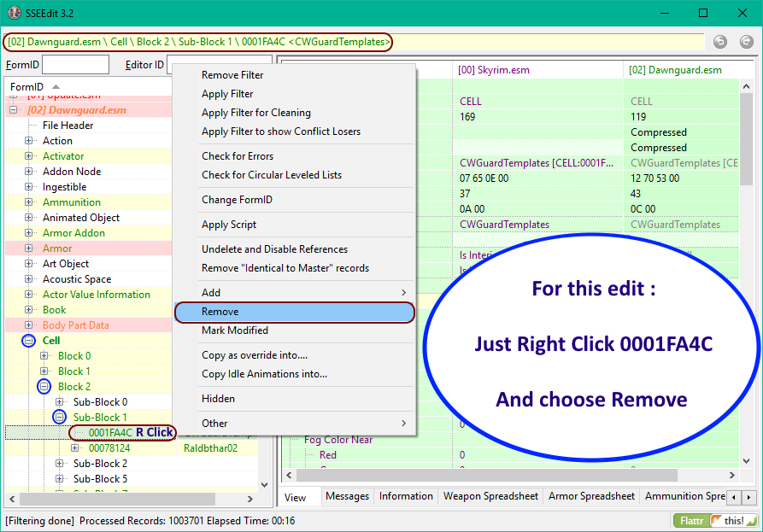Open the Other submenu
The width and height of the screenshot is (763, 532).
pyautogui.click(x=295, y=424)
